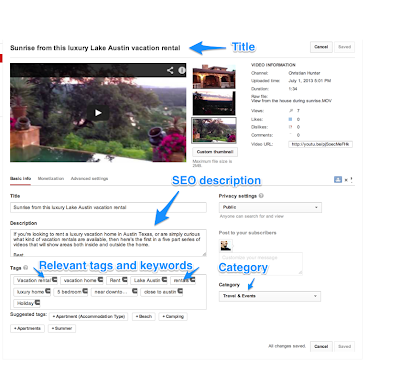The height and width of the screenshot is (370, 400).
Task: Remove the 5 bedroom tag
Action: [85, 291]
